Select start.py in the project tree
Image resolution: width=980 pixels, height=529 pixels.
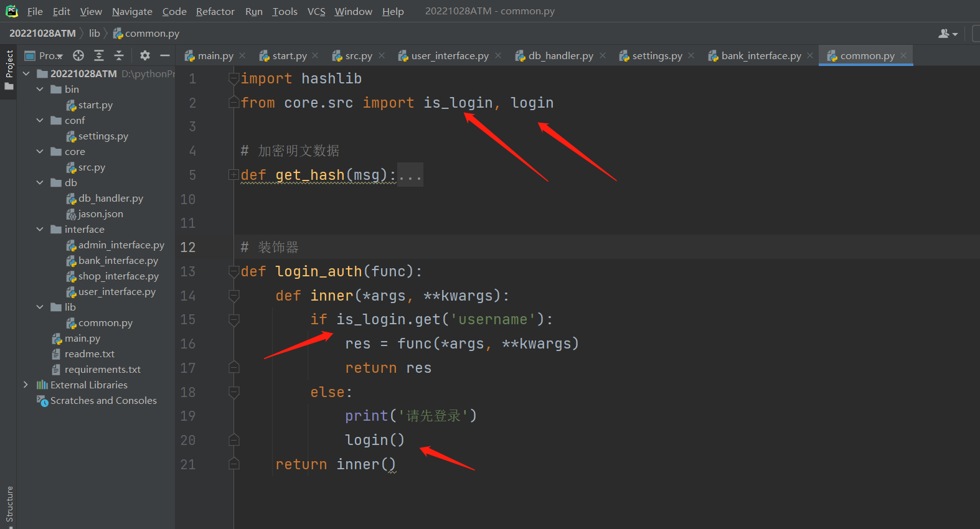95,105
